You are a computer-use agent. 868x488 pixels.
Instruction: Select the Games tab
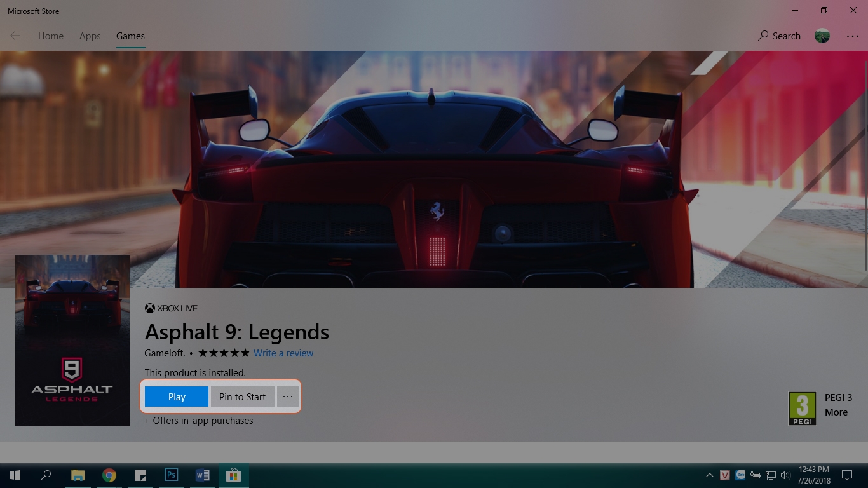[130, 36]
